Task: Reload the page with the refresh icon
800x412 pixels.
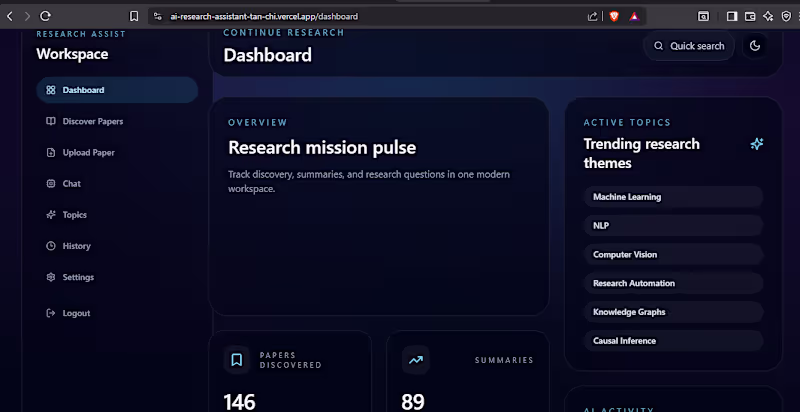Action: pos(45,16)
